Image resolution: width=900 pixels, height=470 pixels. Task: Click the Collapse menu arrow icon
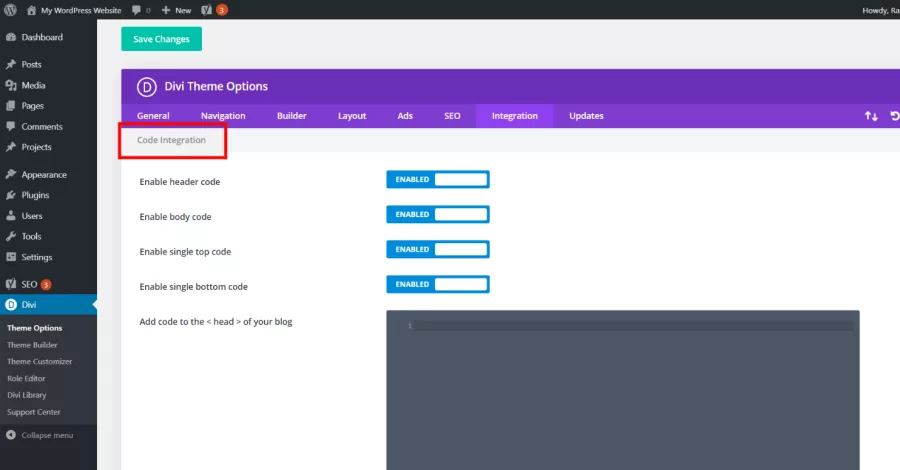[11, 435]
